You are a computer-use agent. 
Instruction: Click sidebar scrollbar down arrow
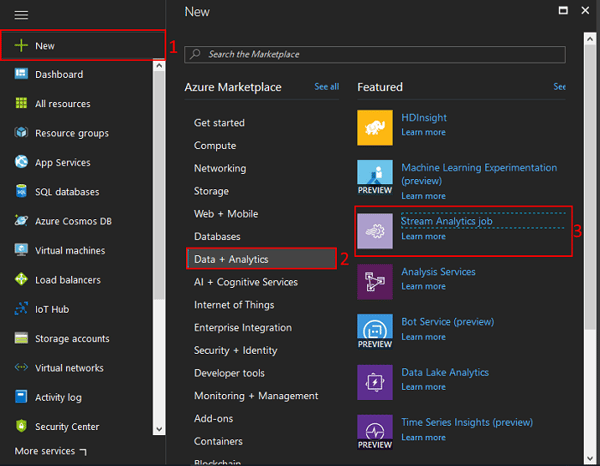point(159,429)
